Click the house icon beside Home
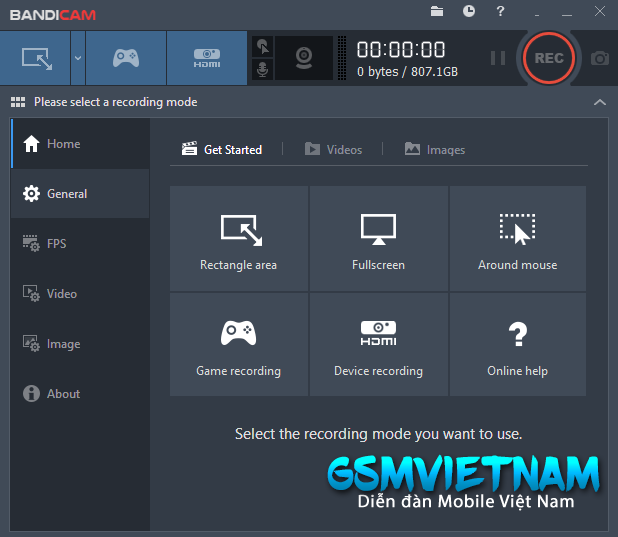This screenshot has height=537, width=618. coord(31,144)
